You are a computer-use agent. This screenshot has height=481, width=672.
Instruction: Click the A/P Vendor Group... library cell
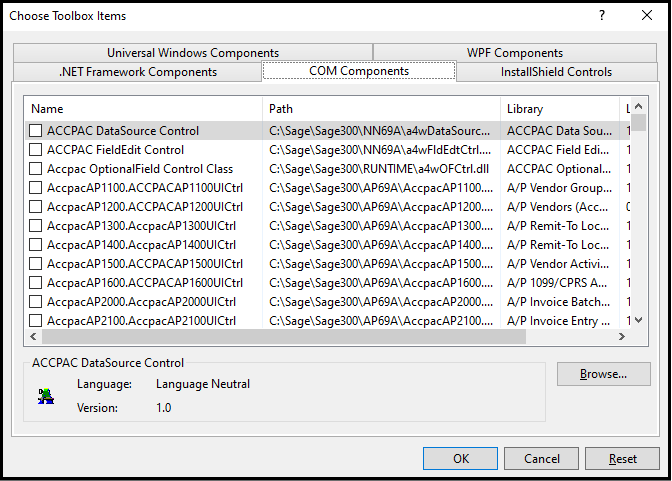[559, 188]
